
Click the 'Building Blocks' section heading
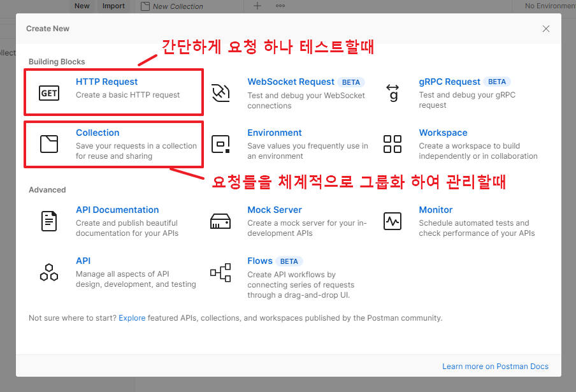tap(57, 62)
